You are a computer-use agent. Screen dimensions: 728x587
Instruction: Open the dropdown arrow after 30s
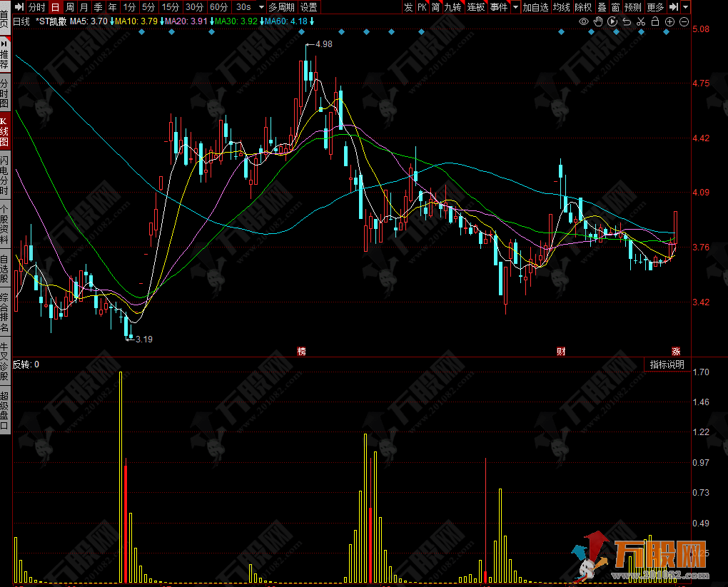(261, 7)
